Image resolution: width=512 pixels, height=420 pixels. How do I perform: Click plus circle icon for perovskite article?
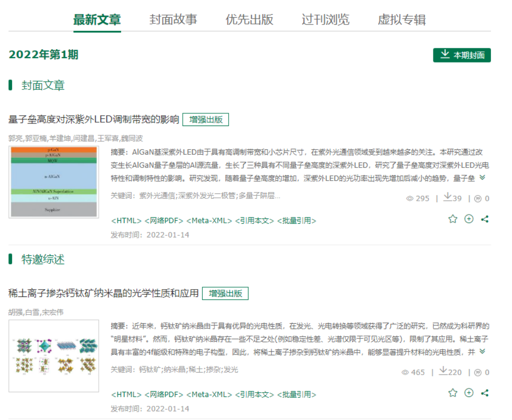click(x=469, y=393)
